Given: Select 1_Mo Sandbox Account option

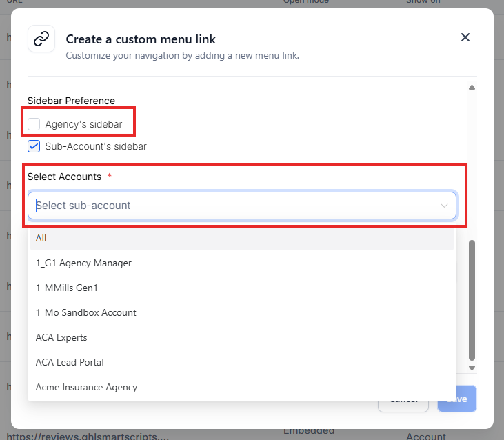Looking at the screenshot, I should pyautogui.click(x=86, y=312).
